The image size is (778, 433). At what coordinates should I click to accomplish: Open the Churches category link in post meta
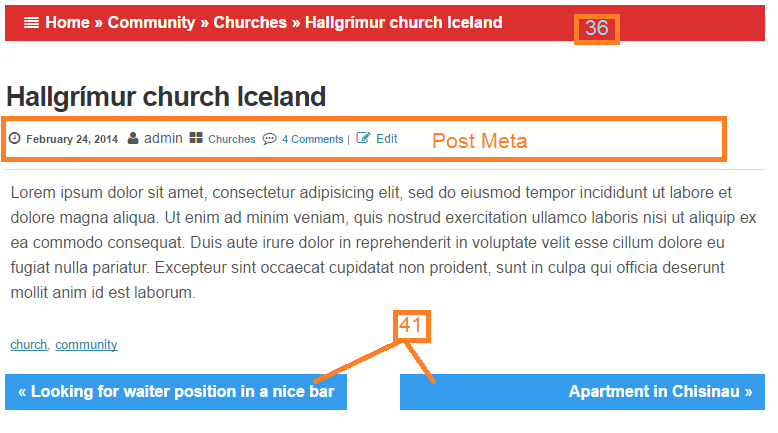[232, 139]
